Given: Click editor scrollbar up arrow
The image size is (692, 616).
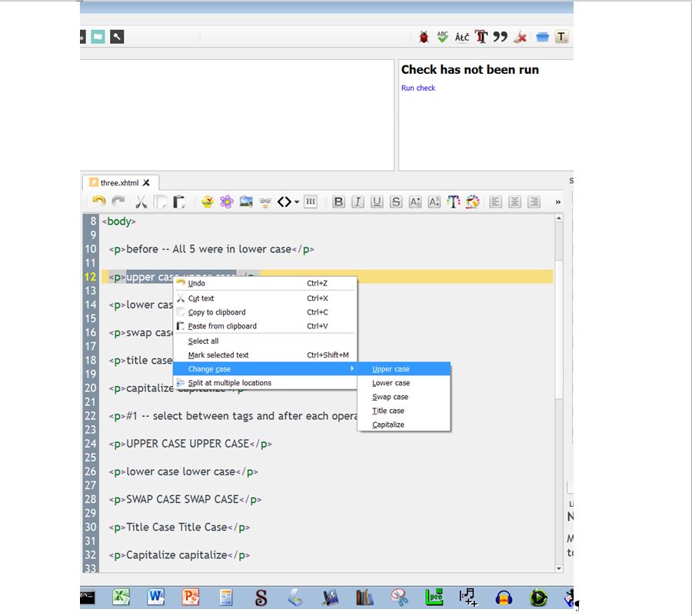Looking at the screenshot, I should pyautogui.click(x=559, y=218).
